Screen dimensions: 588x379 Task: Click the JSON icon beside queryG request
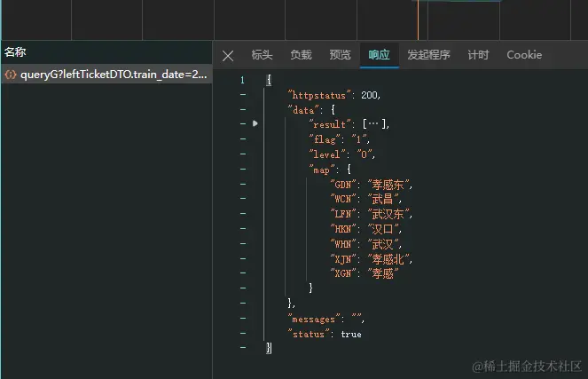point(11,75)
